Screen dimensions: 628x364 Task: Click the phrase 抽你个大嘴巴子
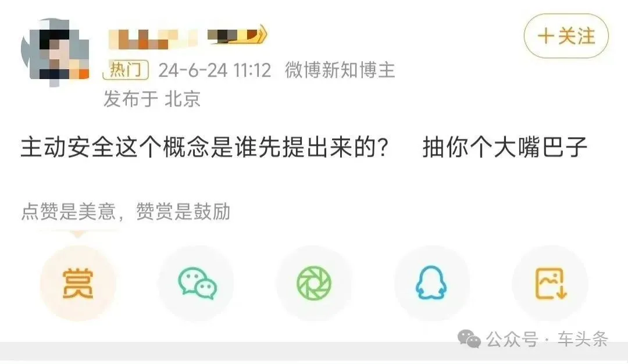pyautogui.click(x=505, y=147)
